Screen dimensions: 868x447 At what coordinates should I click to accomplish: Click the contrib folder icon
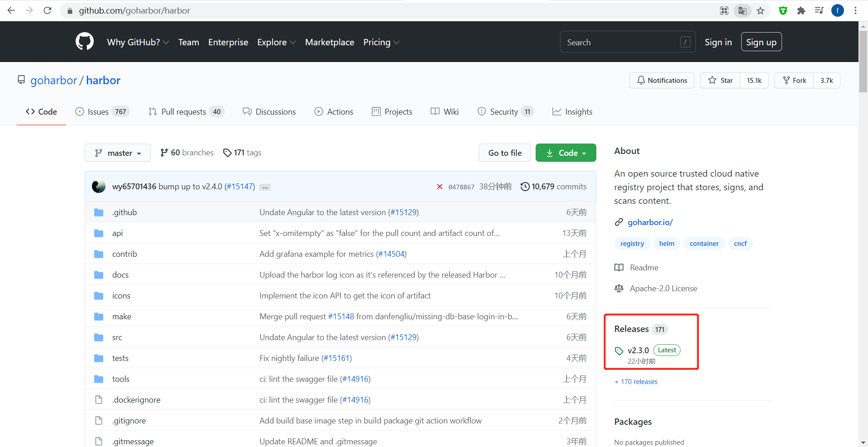[x=99, y=254]
